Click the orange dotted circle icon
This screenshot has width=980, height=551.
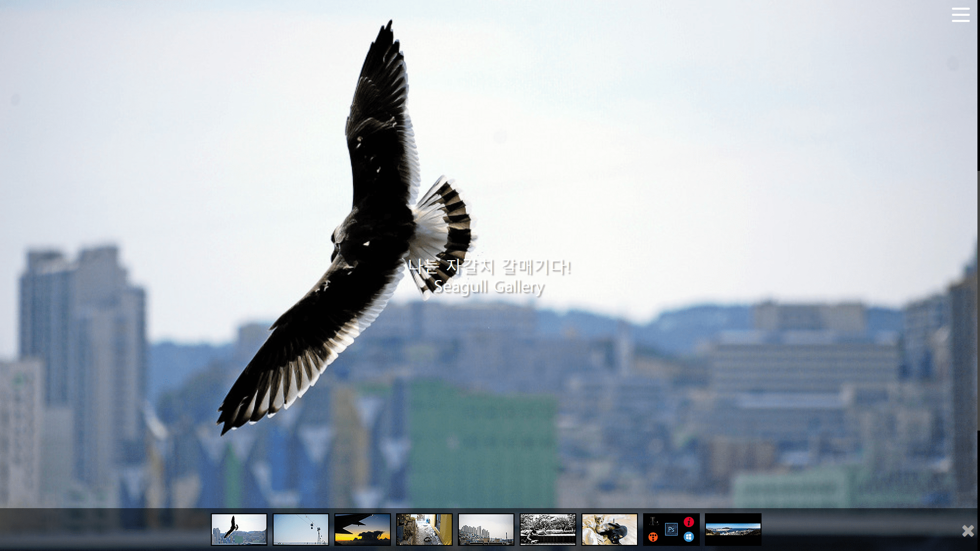coord(653,537)
